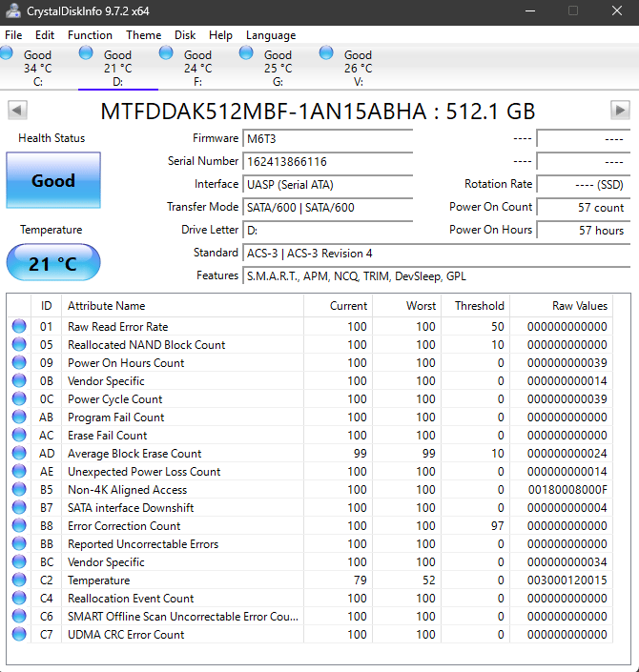Open the Help menu

[220, 35]
